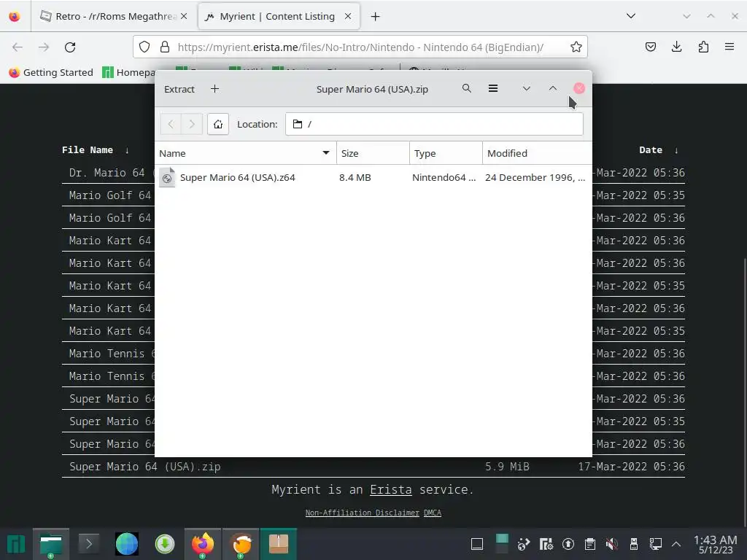The image size is (747, 560).
Task: Click the back arrow in archive manager
Action: click(x=171, y=124)
